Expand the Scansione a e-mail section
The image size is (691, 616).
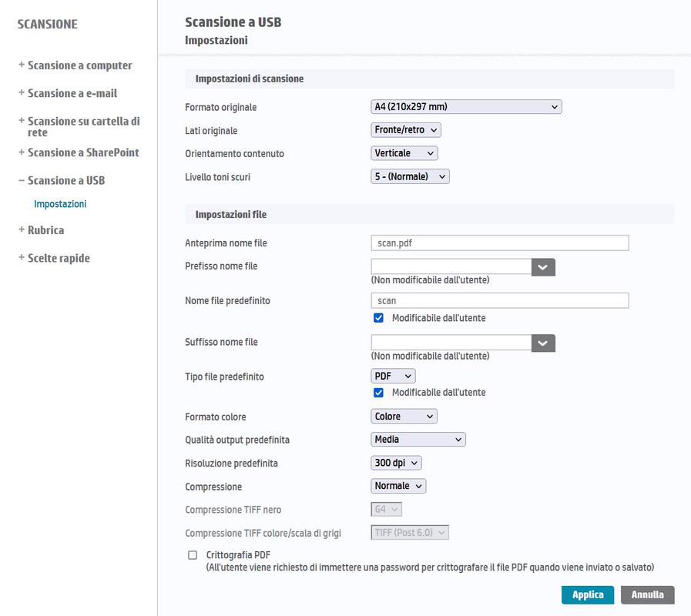[x=68, y=93]
